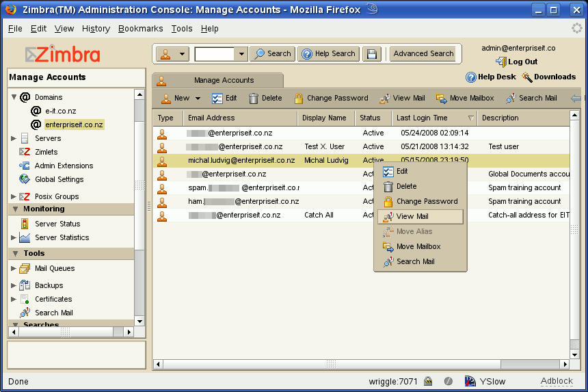588x392 pixels.
Task: Click the Zimlets icon in sidebar
Action: [25, 152]
